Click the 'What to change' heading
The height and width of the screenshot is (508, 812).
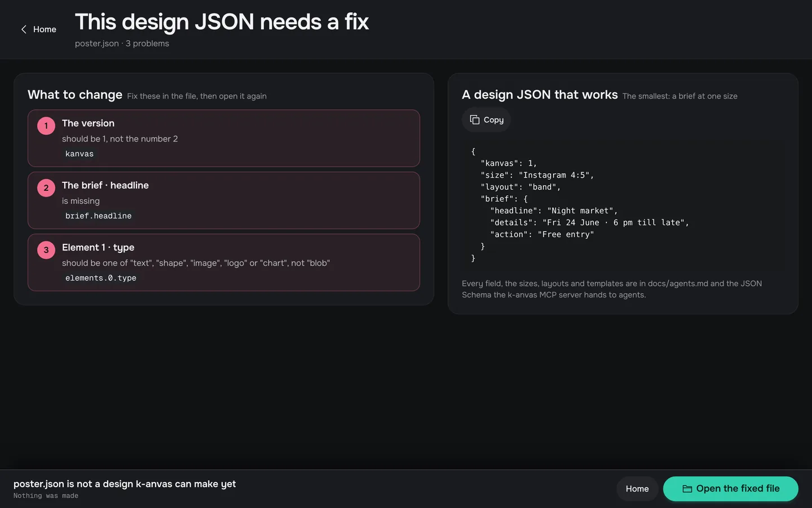(x=75, y=95)
